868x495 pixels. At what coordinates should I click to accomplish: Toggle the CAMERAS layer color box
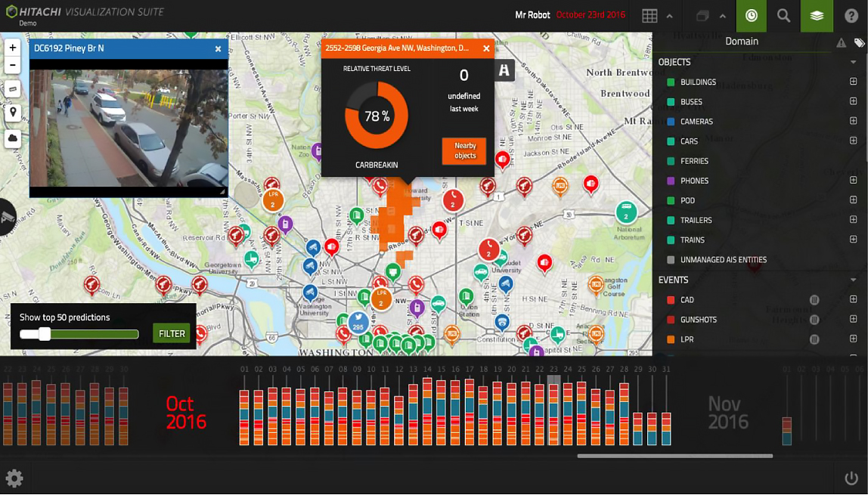tap(671, 122)
